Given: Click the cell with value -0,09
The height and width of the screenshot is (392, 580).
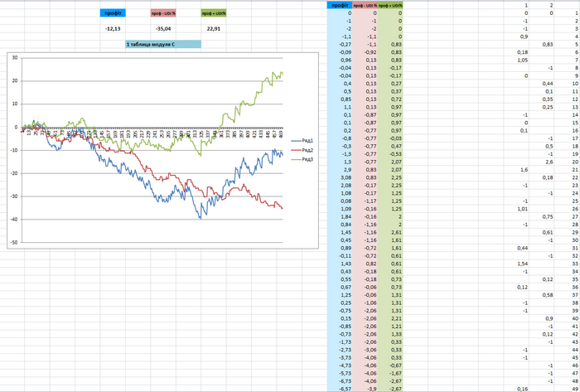Looking at the screenshot, I should pyautogui.click(x=340, y=52).
